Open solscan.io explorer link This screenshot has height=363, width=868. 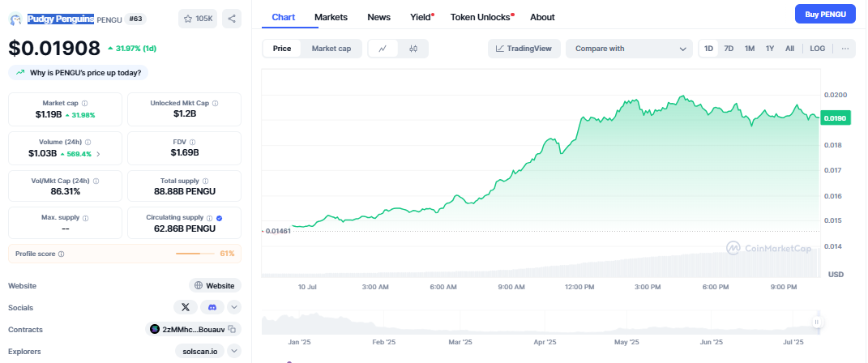200,351
